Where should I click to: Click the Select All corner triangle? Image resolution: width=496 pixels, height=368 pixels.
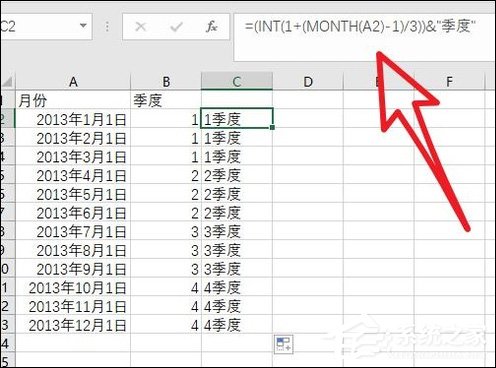7,82
